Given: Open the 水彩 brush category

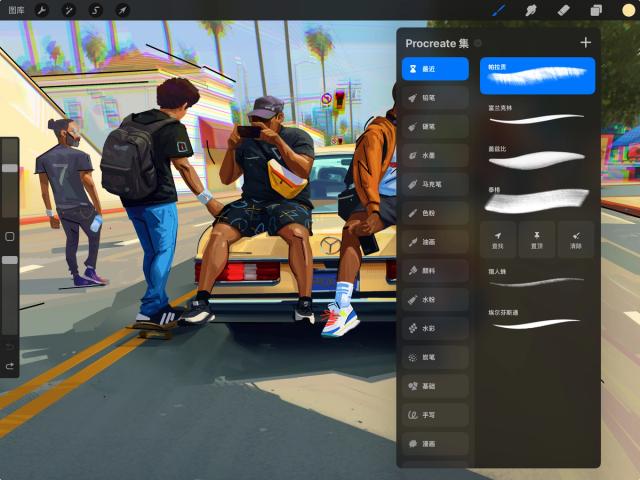Looking at the screenshot, I should click(435, 328).
